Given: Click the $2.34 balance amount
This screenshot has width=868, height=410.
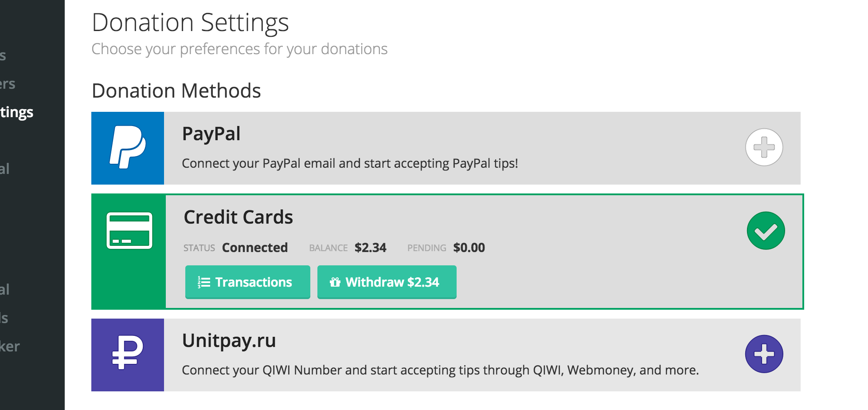Looking at the screenshot, I should pos(371,248).
